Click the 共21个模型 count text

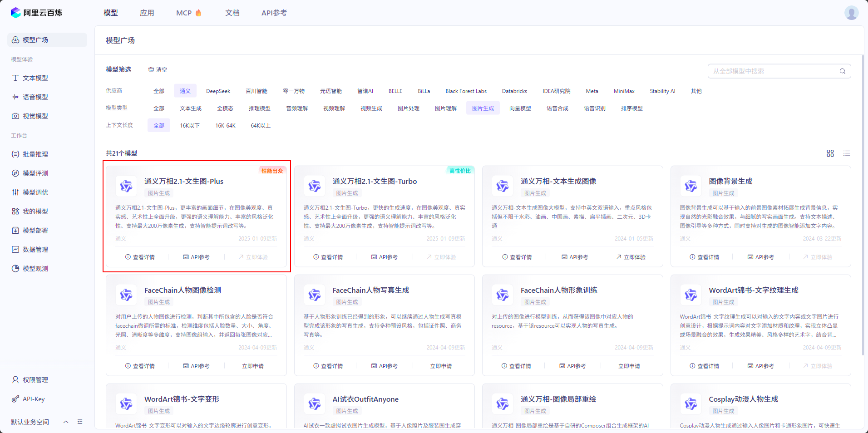(122, 153)
